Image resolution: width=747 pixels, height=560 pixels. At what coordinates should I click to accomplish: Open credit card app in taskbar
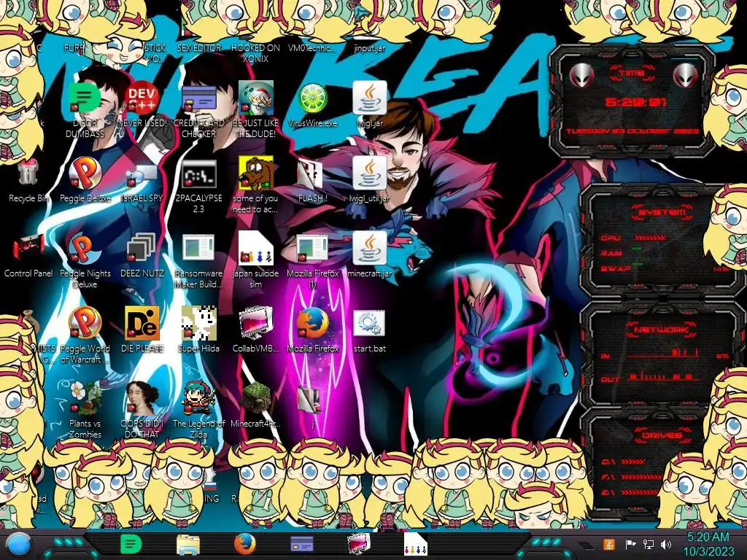(x=301, y=544)
